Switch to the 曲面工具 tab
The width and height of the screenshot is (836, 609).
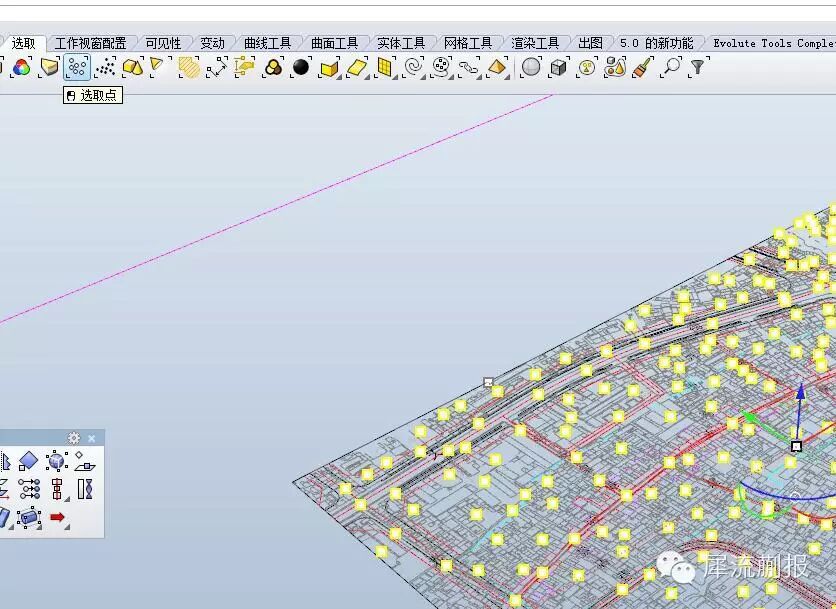tap(334, 43)
